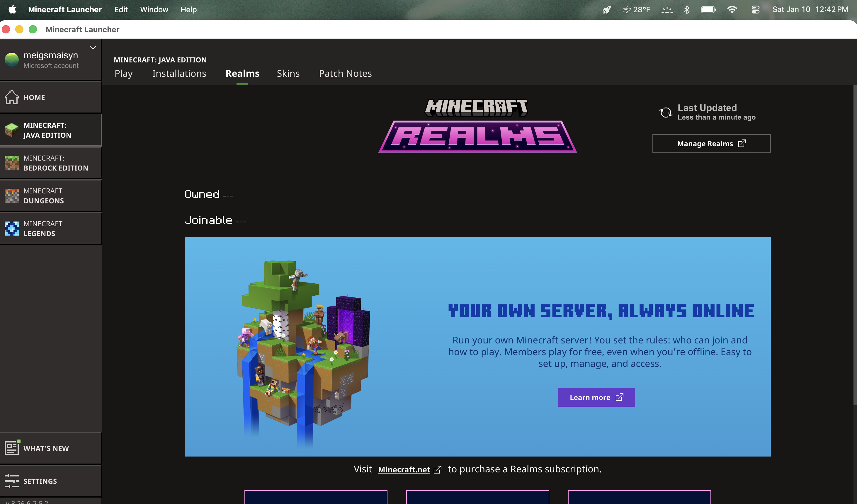Open the Help menu
Screen dimensions: 857x504
pos(188,9)
